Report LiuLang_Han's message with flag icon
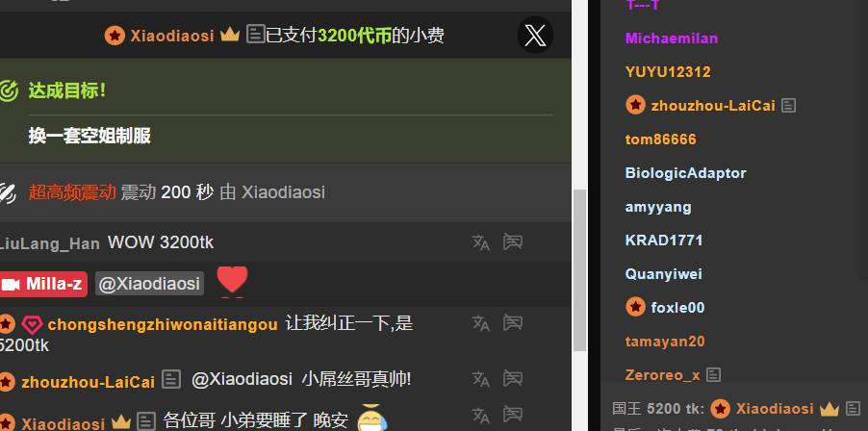 (513, 241)
